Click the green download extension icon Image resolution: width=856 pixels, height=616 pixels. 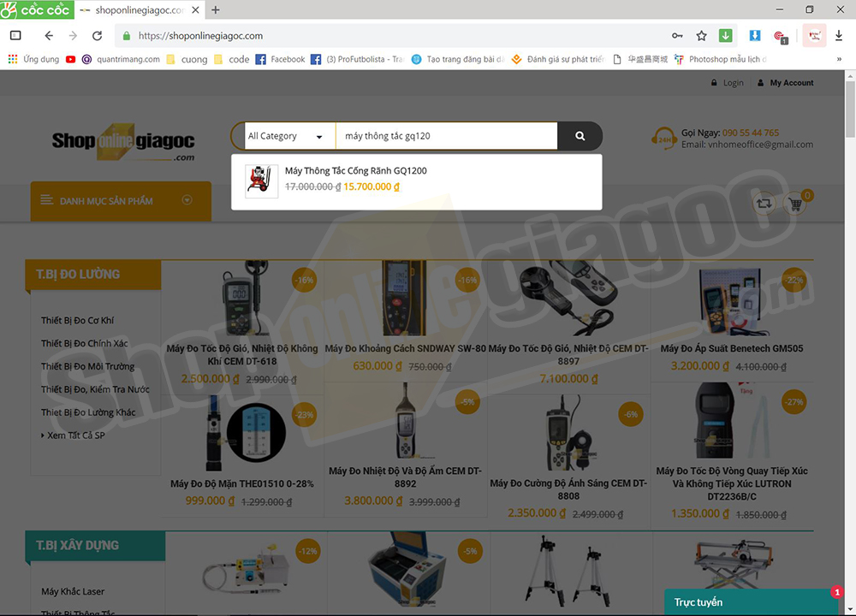725,36
